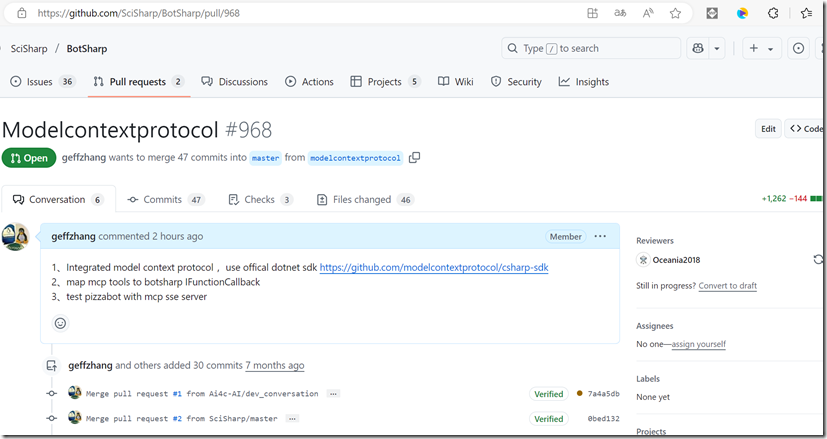
Task: Bookmark this page with the star icon
Action: [x=675, y=14]
